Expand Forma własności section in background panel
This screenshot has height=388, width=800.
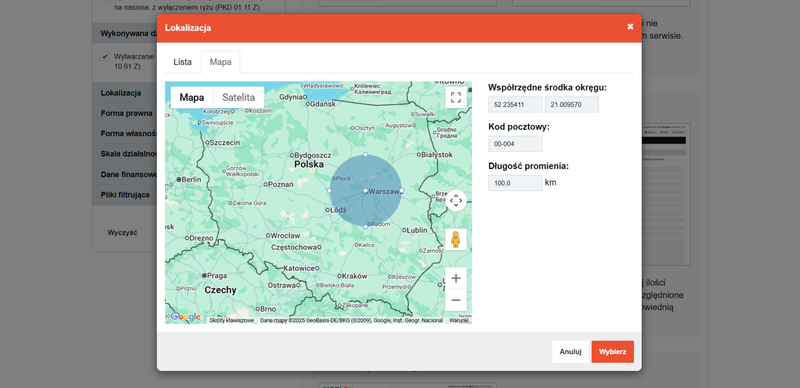(124, 134)
